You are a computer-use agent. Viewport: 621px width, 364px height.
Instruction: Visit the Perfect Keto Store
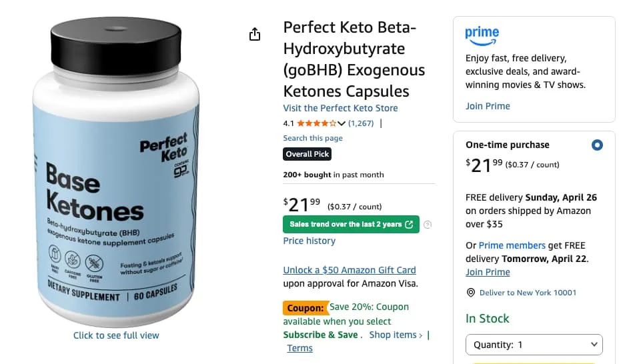click(340, 108)
